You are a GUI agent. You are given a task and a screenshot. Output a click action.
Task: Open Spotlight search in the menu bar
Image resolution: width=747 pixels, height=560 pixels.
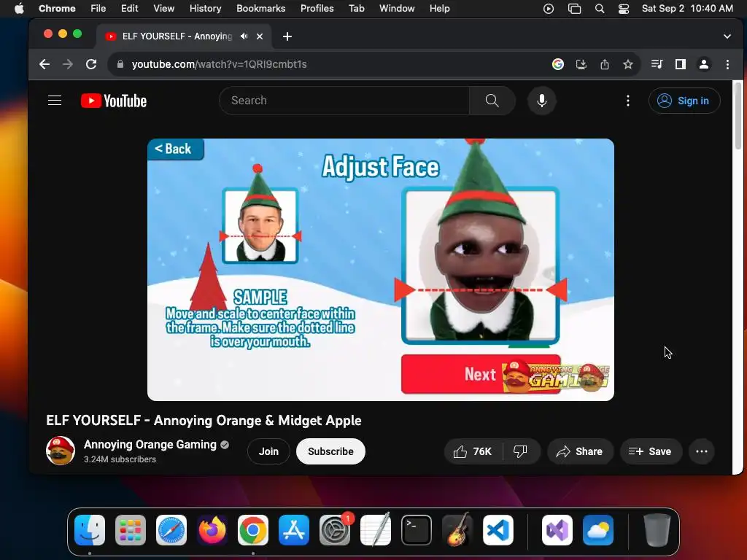(600, 8)
